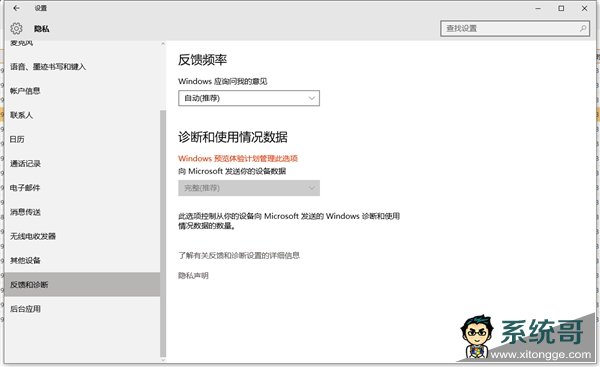Image resolution: width=600 pixels, height=367 pixels.
Task: Close the settings window
Action: coord(584,8)
